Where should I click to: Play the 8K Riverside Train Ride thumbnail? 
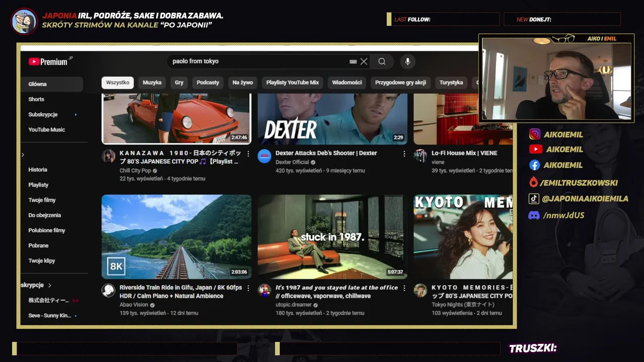click(x=177, y=237)
